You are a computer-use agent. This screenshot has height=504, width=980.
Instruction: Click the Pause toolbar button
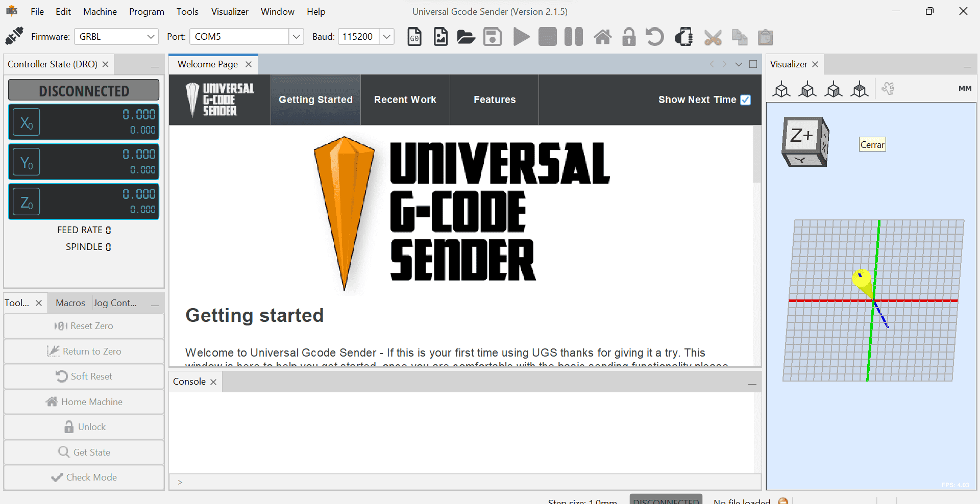tap(574, 37)
